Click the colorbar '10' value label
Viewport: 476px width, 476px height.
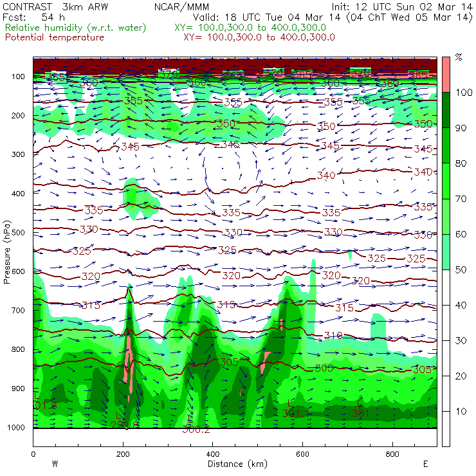[x=461, y=411]
